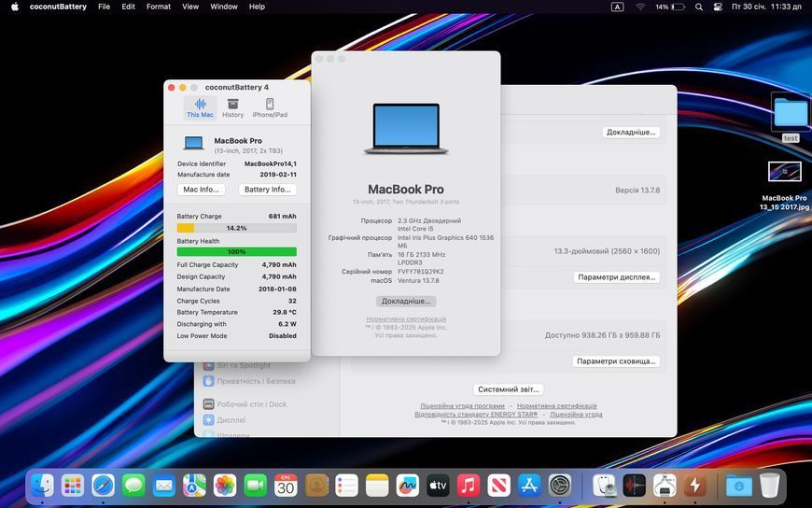The width and height of the screenshot is (812, 508).
Task: Open Notes from the Dock
Action: [377, 486]
